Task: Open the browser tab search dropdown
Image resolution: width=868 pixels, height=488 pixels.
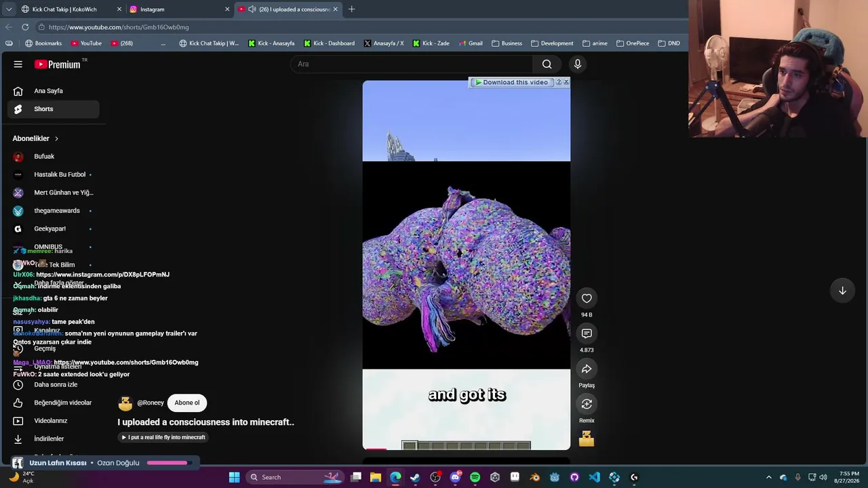Action: [x=8, y=9]
